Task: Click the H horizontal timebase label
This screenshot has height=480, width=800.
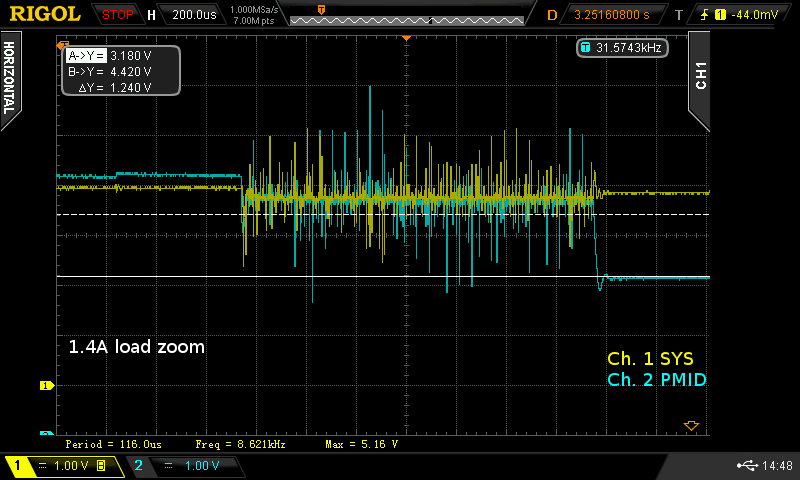Action: point(151,15)
